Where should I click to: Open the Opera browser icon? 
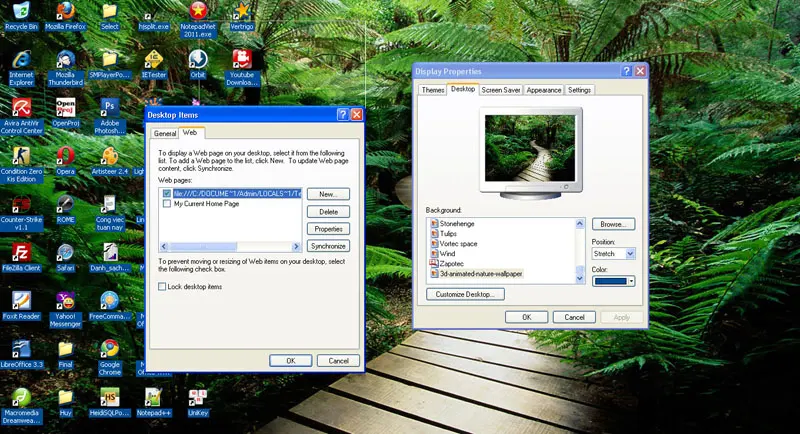[x=65, y=161]
